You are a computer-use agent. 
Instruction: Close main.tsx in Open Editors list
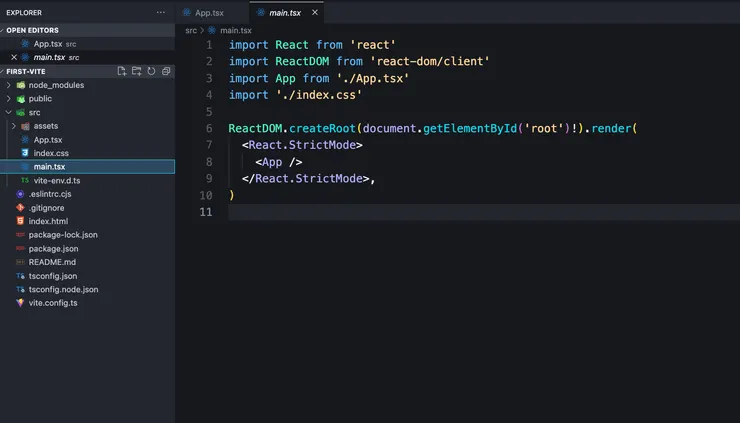[x=14, y=58]
